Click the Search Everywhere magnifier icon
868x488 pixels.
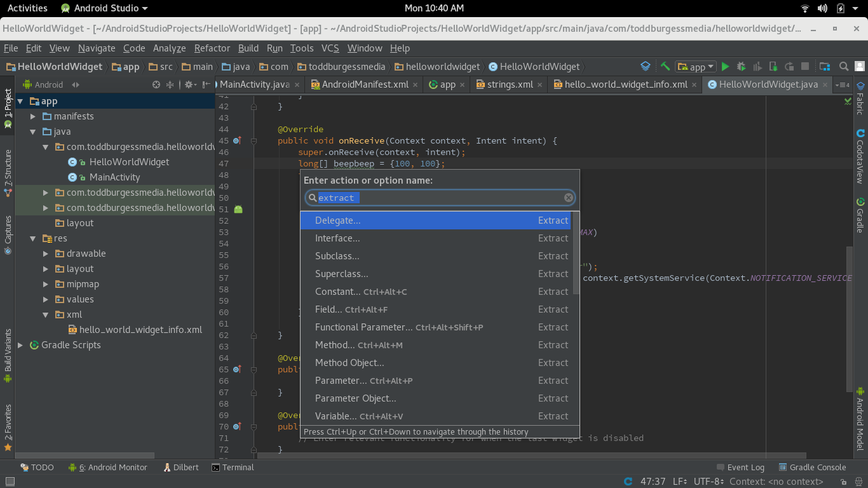[x=844, y=66]
